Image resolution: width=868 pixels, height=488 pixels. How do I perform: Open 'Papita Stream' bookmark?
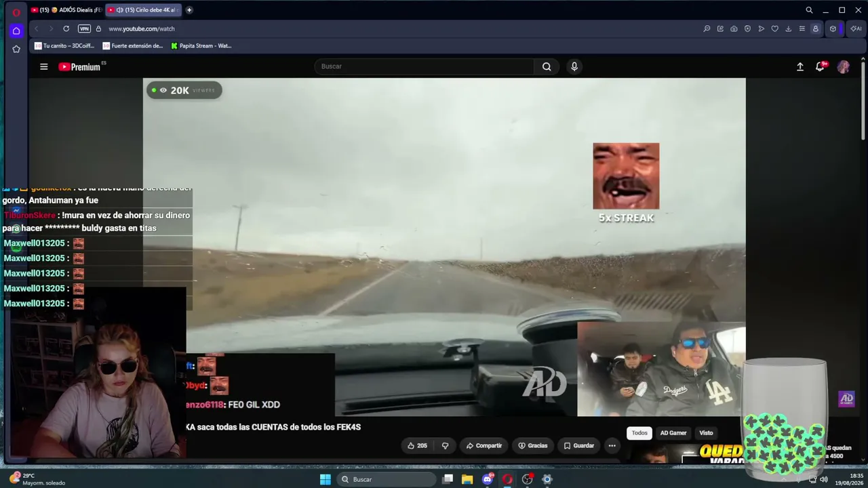click(x=201, y=46)
